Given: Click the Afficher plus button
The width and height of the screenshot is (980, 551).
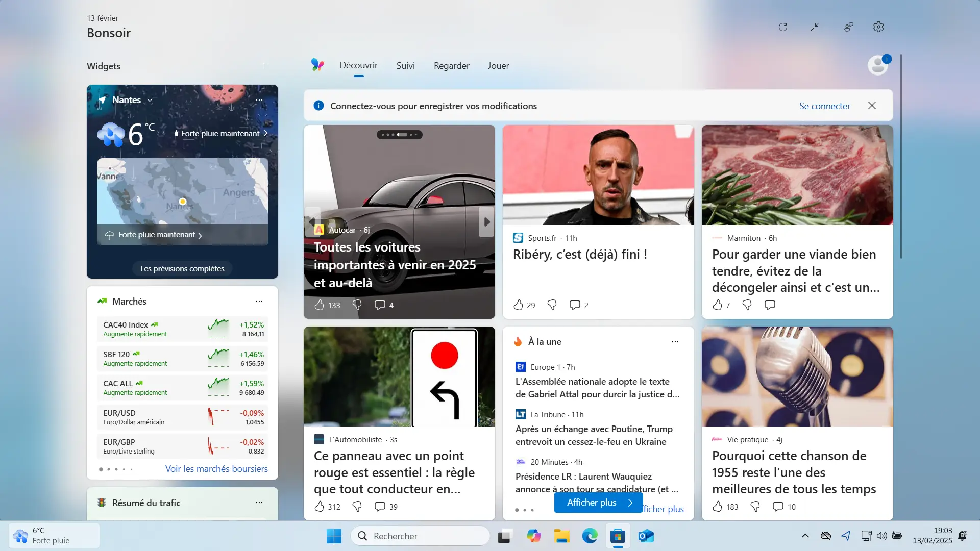Looking at the screenshot, I should point(598,503).
